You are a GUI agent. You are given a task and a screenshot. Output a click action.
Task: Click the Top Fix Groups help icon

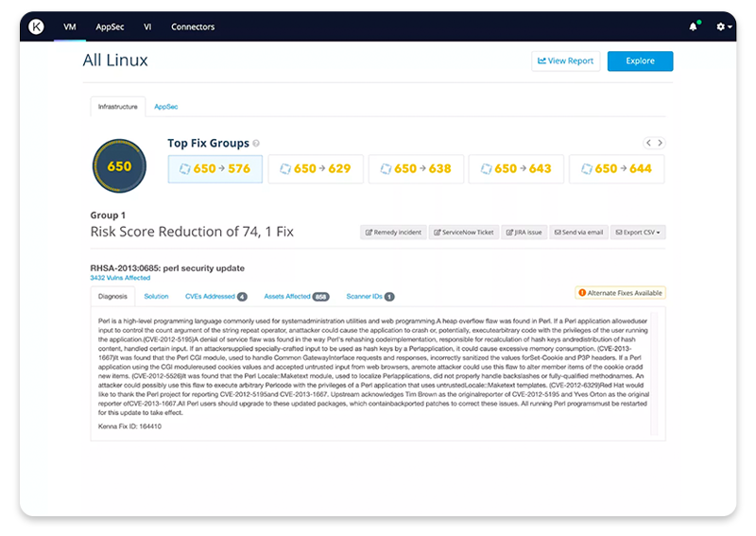(256, 144)
